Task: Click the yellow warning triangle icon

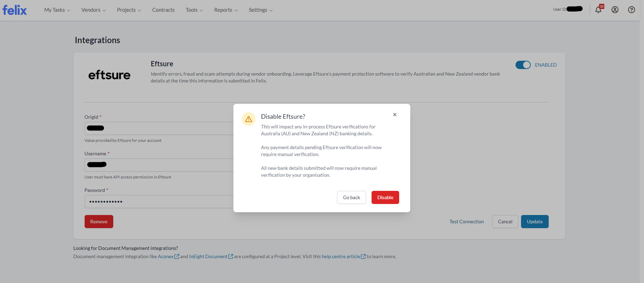Action: [x=249, y=119]
